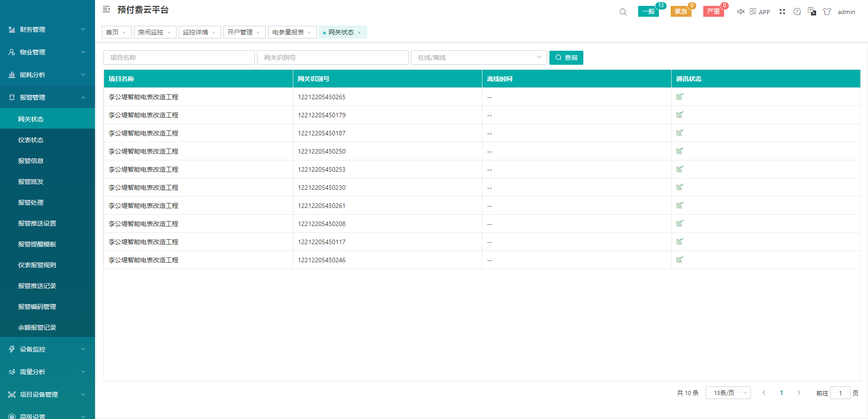Screen dimensions: 868x419
Task: Open the 15条/页 page size dropdown
Action: point(728,393)
